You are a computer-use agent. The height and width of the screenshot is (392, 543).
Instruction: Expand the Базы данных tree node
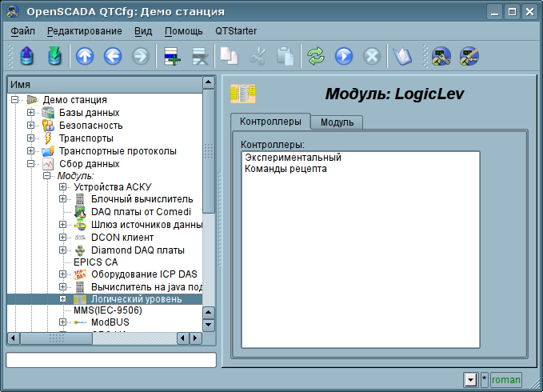(31, 113)
